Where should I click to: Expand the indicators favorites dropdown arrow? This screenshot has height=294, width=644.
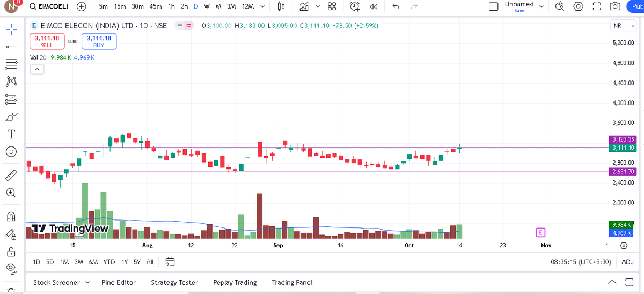pyautogui.click(x=318, y=7)
